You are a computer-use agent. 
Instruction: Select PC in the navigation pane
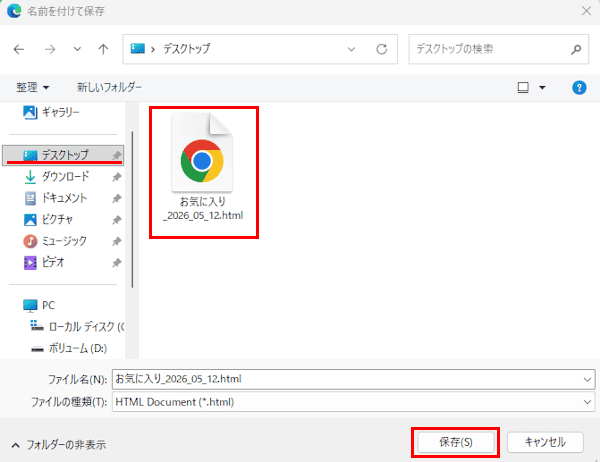(x=39, y=305)
